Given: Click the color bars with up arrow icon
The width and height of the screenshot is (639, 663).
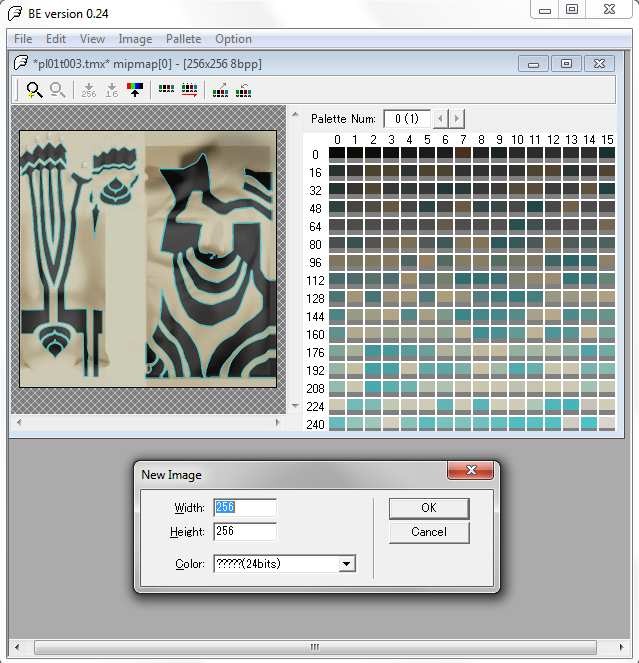Looking at the screenshot, I should click(x=135, y=90).
